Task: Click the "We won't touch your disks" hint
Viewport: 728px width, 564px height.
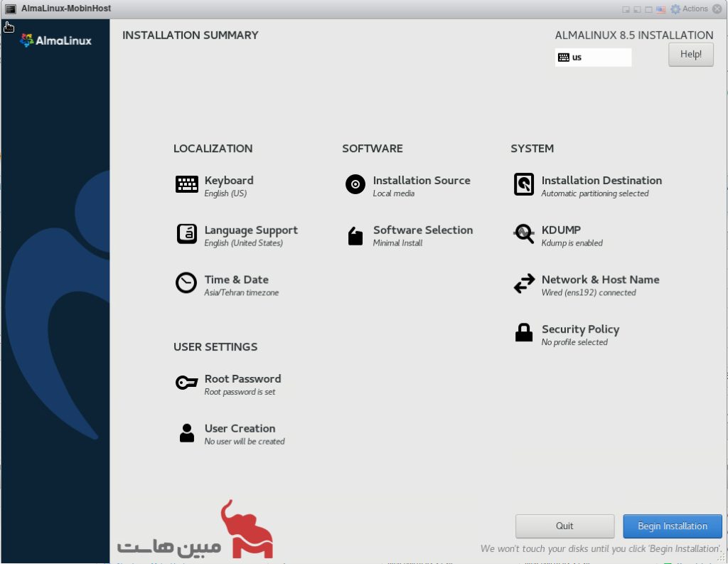Action: click(601, 548)
